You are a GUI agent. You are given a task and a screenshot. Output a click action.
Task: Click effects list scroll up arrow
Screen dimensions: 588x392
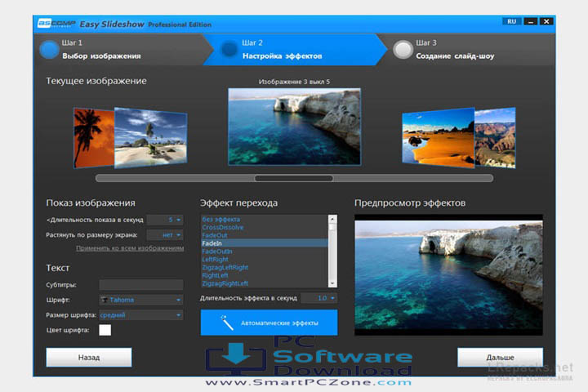click(332, 218)
